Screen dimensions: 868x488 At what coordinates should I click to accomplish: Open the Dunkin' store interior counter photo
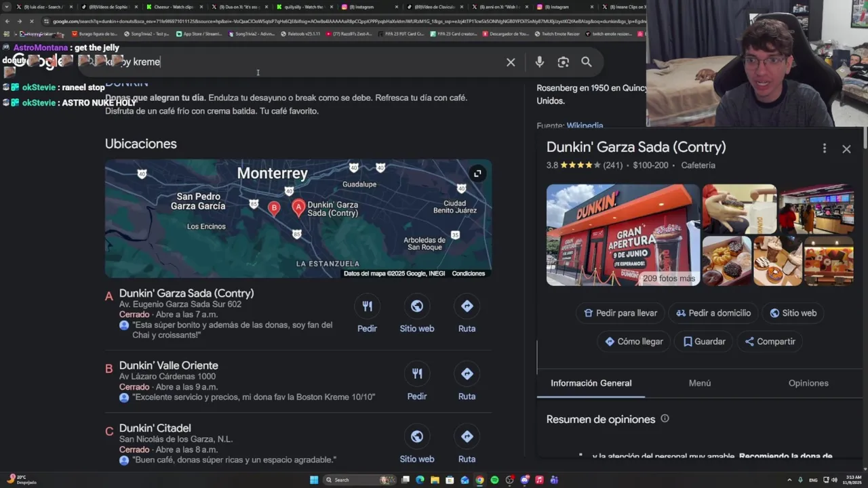click(x=816, y=209)
